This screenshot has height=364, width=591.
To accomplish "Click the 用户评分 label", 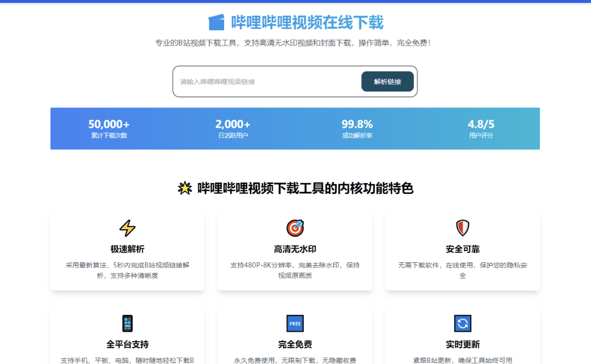I will [x=481, y=135].
